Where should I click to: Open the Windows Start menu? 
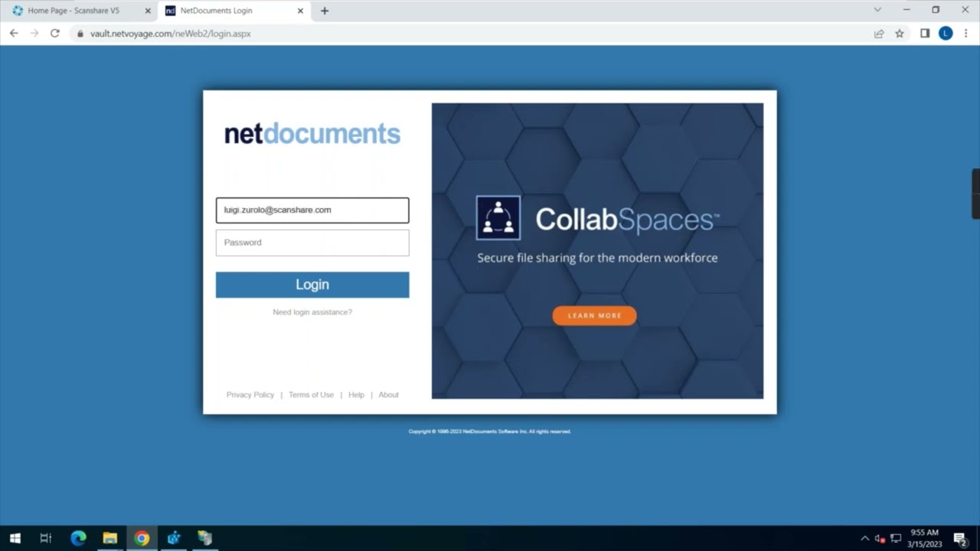click(15, 538)
